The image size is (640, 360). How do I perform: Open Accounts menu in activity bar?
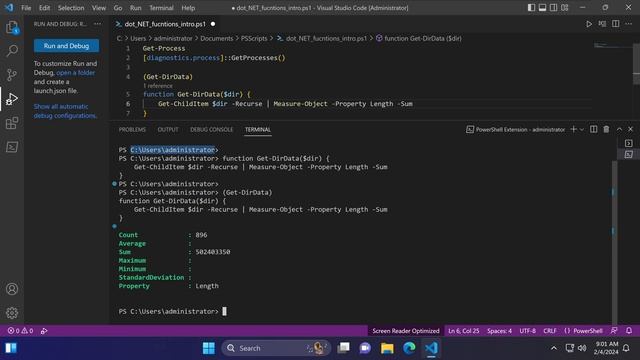[12, 289]
